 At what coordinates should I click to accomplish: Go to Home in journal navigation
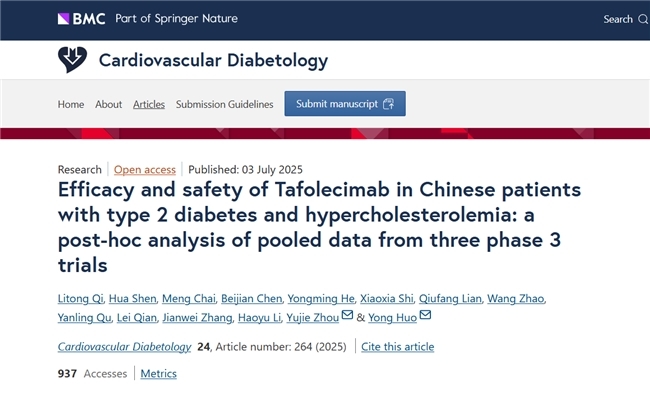pyautogui.click(x=71, y=104)
